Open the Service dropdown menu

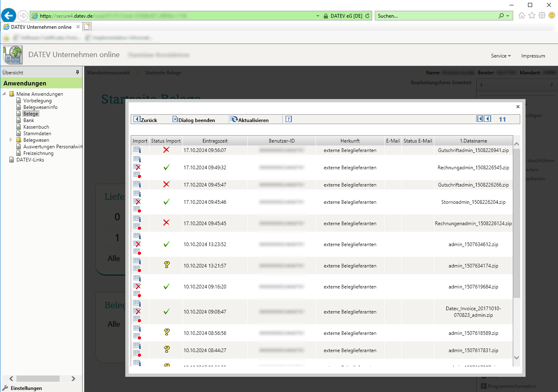[x=501, y=56]
